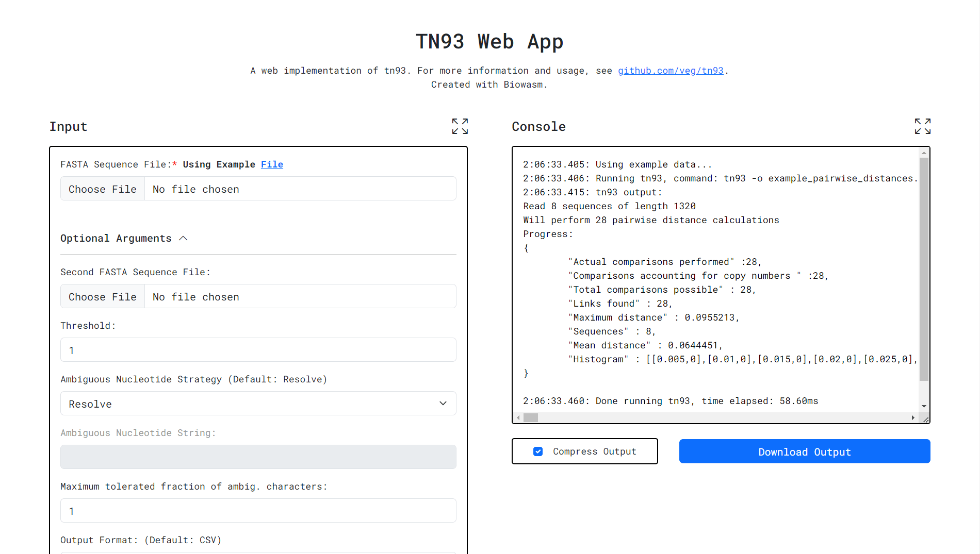Collapse the Optional Arguments section
980x554 pixels.
116,238
